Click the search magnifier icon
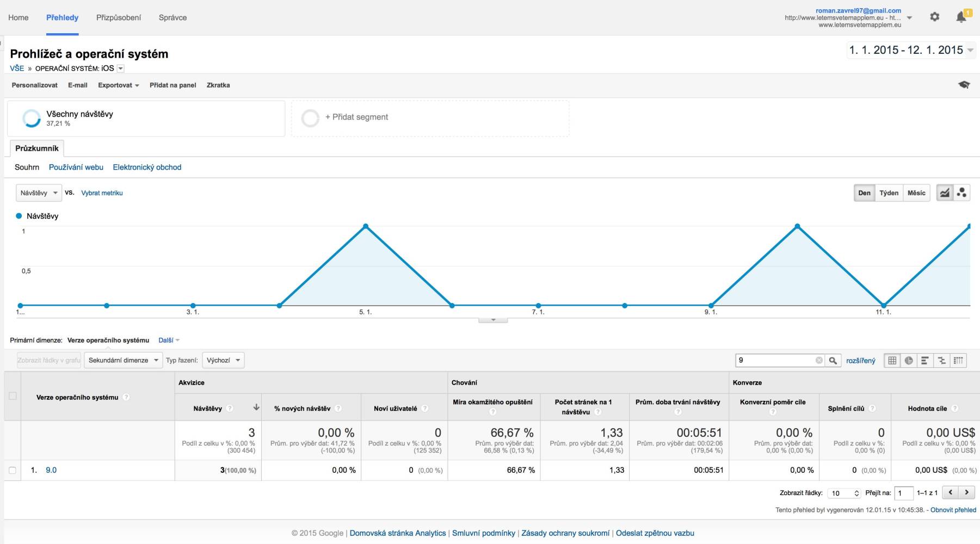The image size is (980, 544). pos(833,360)
